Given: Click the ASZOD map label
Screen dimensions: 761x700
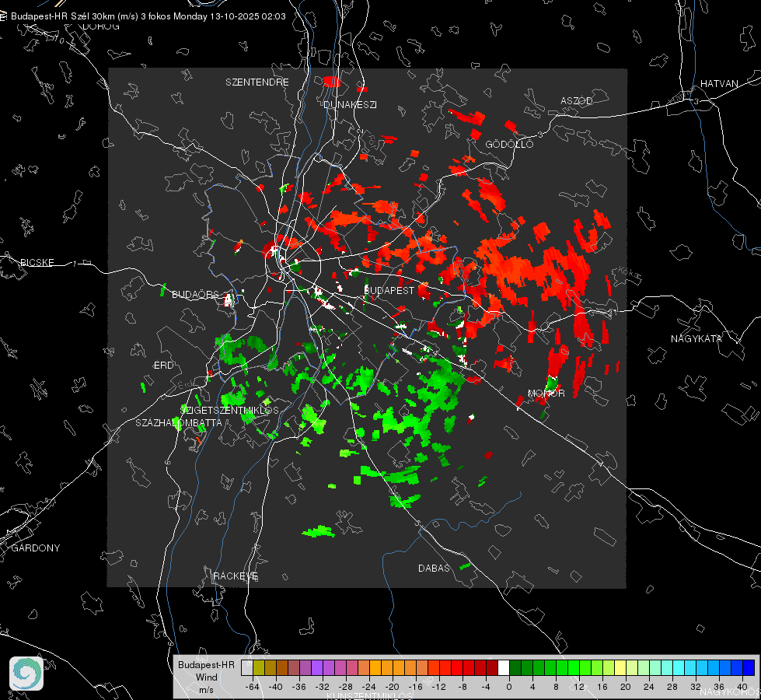Looking at the screenshot, I should 577,101.
